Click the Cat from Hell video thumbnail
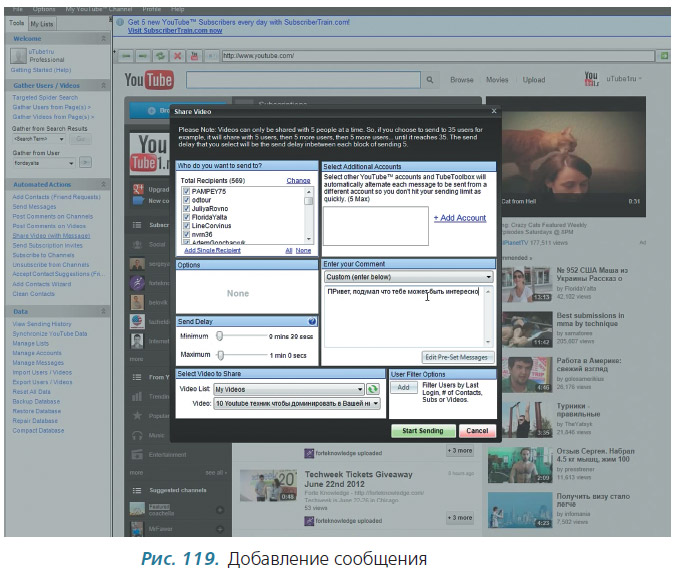Image resolution: width=676 pixels, height=572 pixels. click(566, 157)
